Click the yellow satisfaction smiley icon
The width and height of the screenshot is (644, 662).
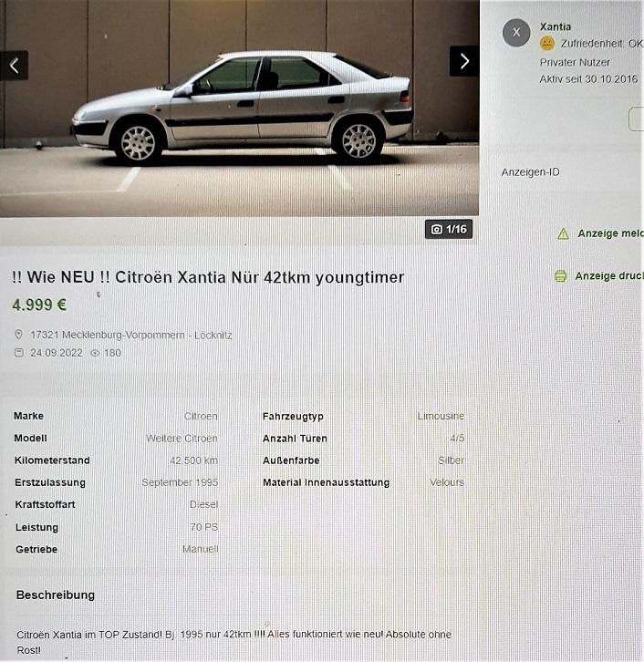(x=547, y=44)
